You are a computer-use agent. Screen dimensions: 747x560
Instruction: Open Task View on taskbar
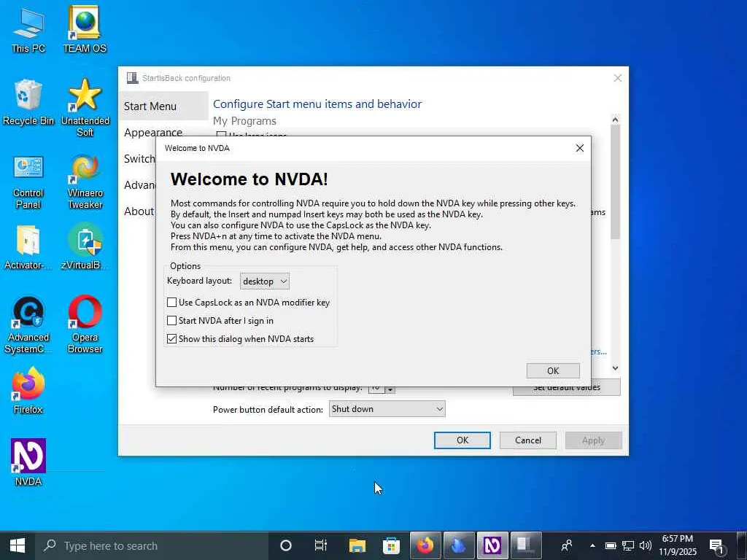pos(321,545)
